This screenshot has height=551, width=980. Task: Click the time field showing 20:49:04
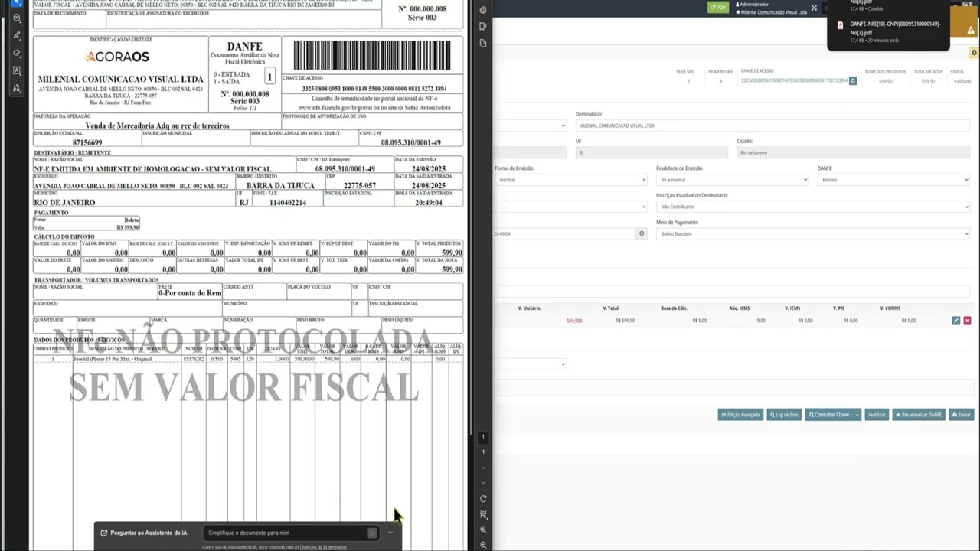pyautogui.click(x=565, y=233)
